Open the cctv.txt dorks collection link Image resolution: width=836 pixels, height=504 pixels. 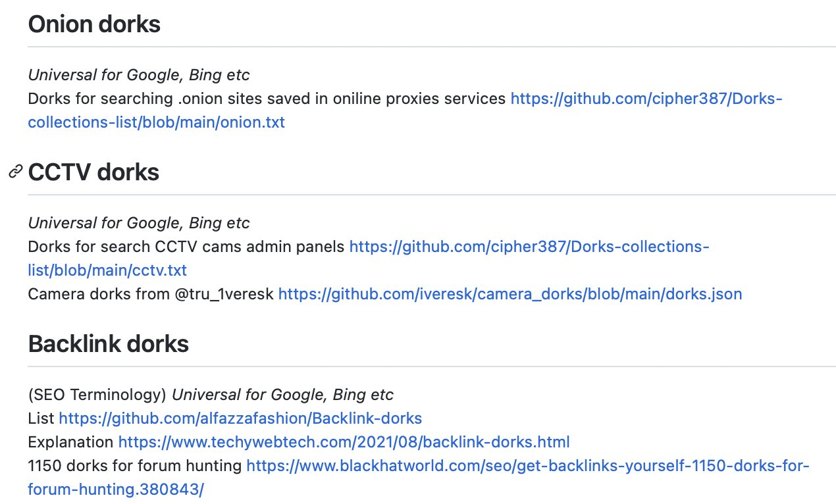coord(529,247)
